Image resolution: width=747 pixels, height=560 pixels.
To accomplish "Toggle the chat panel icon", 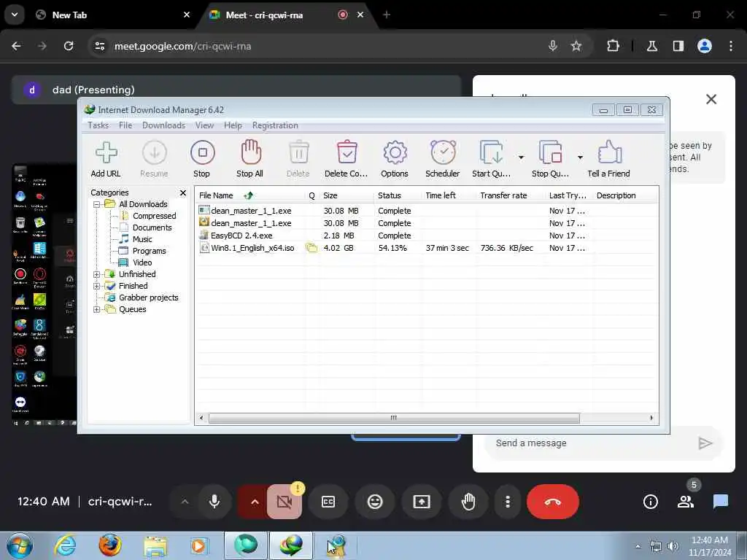I will 721,502.
